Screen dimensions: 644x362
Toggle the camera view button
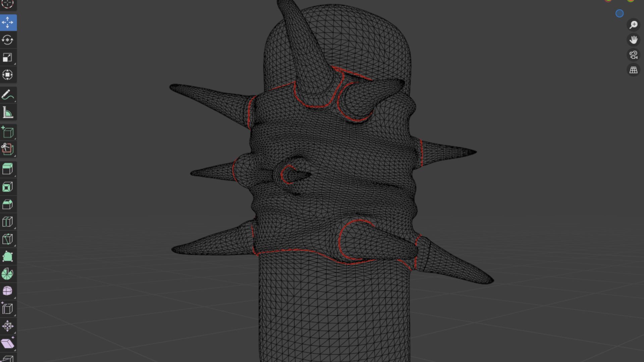(x=633, y=55)
